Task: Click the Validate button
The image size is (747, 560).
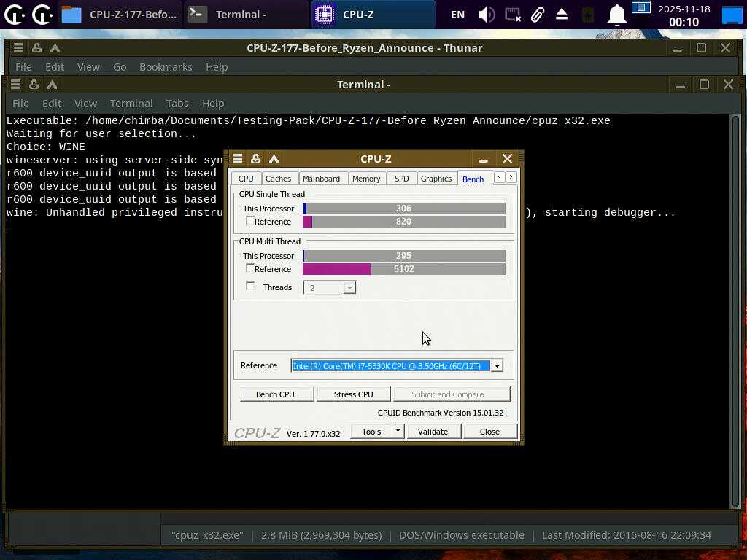Action: (433, 432)
